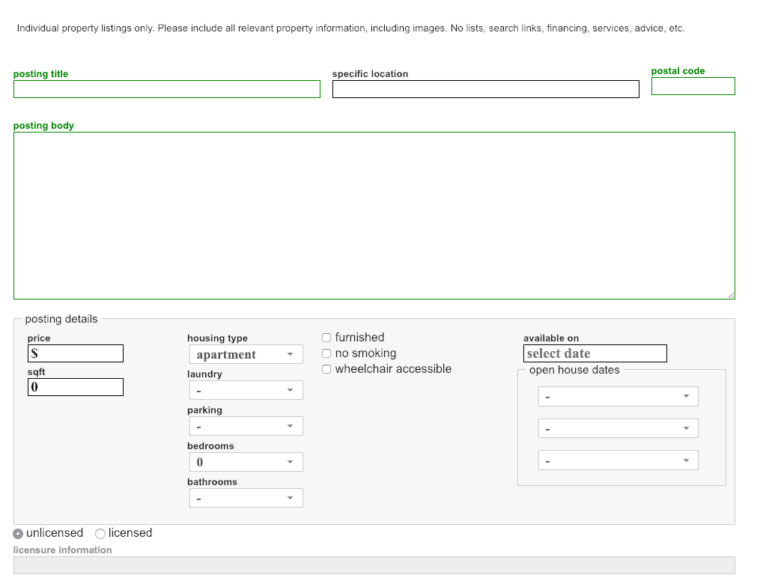Image resolution: width=775 pixels, height=587 pixels.
Task: Enable the no smoking option
Action: [326, 354]
